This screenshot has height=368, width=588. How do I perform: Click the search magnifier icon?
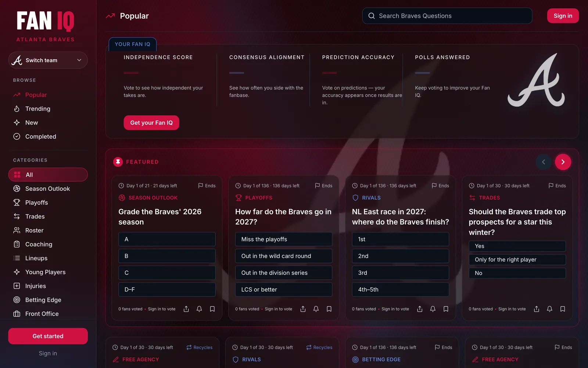click(372, 16)
